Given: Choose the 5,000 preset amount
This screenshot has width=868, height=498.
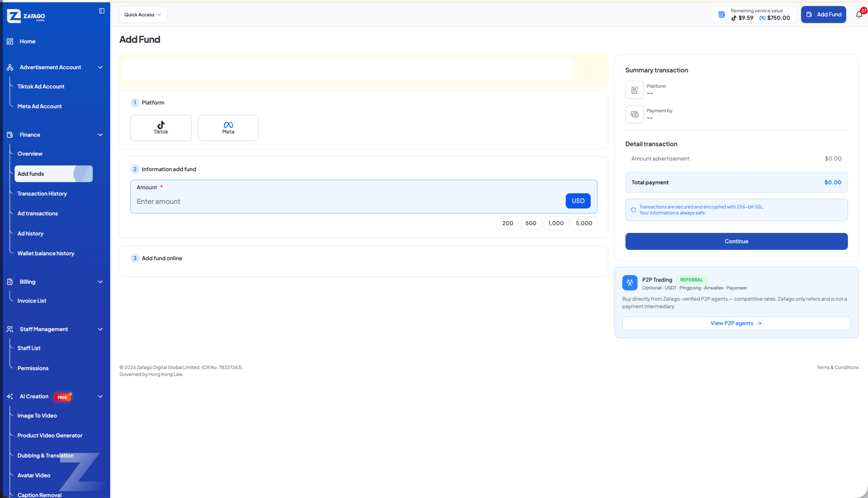Looking at the screenshot, I should [x=584, y=223].
